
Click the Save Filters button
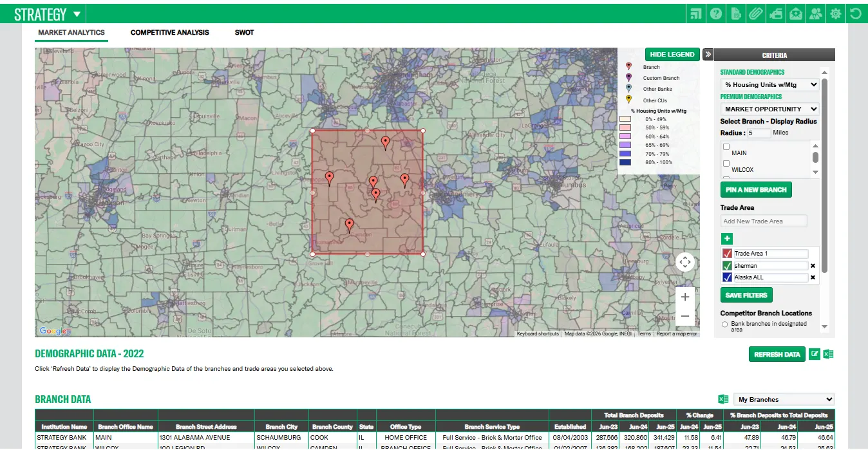point(746,295)
